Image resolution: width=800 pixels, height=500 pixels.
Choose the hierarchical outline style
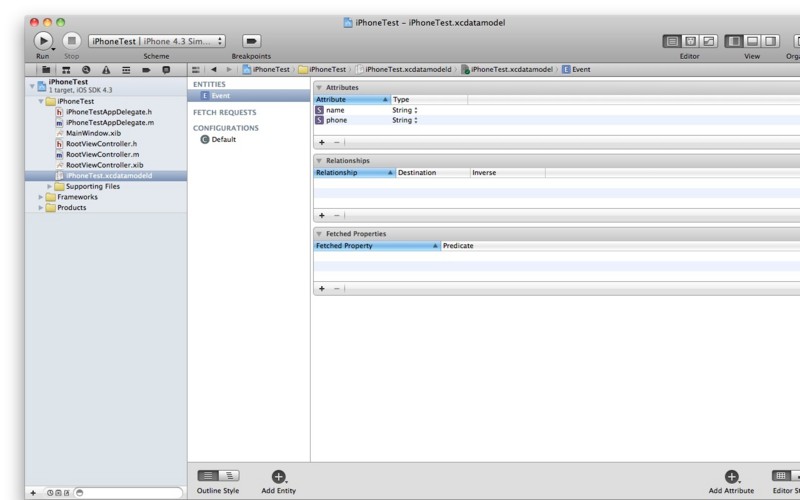(x=229, y=476)
